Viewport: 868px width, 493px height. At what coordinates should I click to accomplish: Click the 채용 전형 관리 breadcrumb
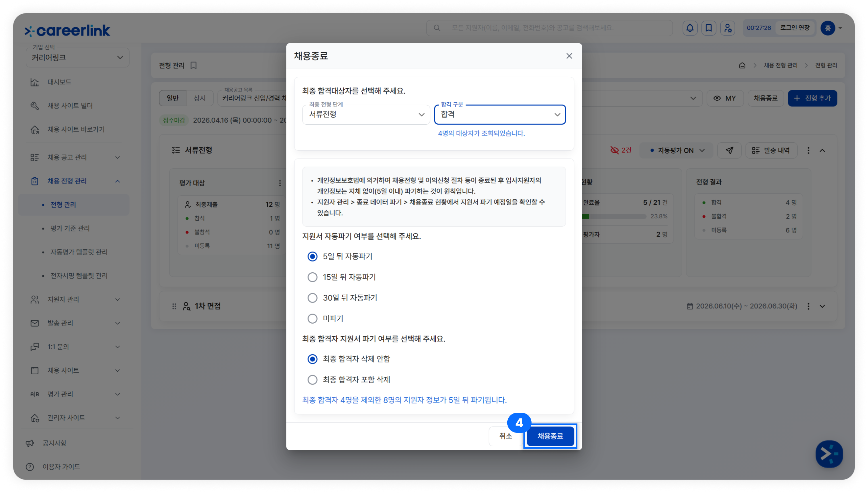780,65
